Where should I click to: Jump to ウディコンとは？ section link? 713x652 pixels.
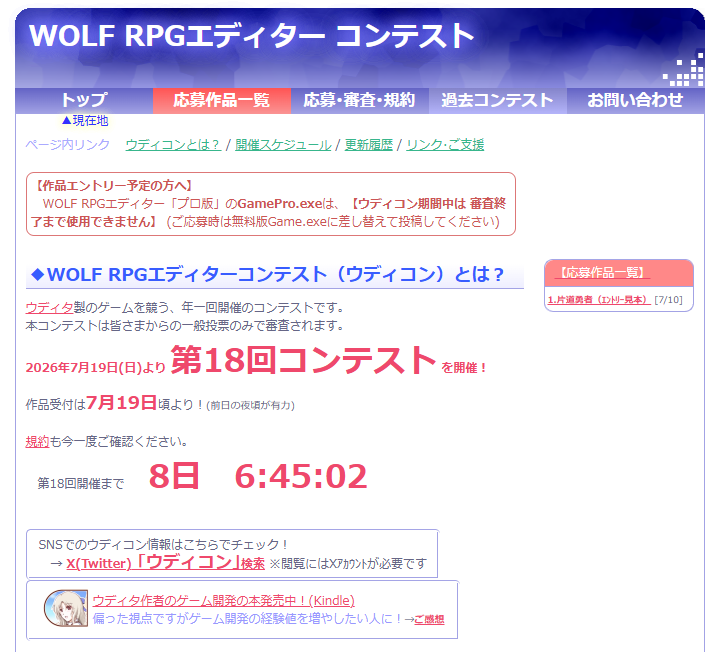coord(173,145)
